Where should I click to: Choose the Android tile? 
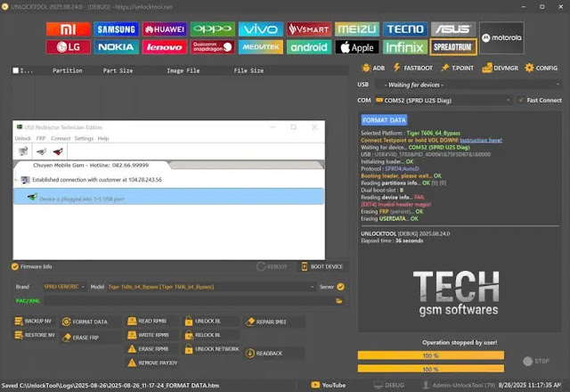click(x=309, y=47)
